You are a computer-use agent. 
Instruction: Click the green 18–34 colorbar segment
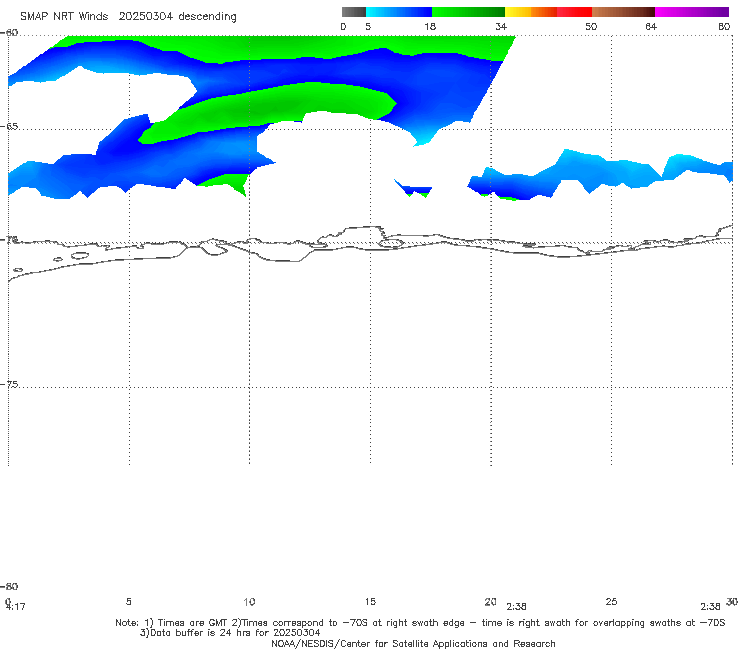(x=468, y=12)
